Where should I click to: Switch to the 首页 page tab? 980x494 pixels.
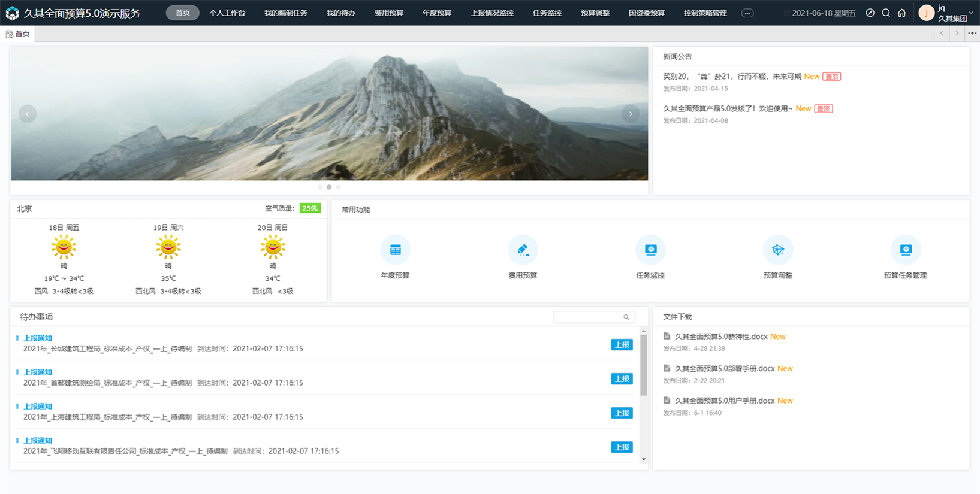pyautogui.click(x=19, y=34)
